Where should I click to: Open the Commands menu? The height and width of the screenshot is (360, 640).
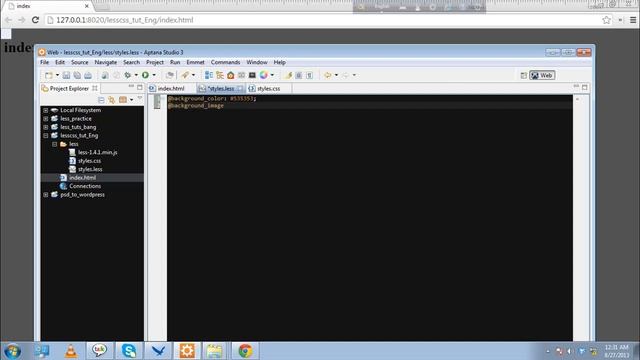[225, 62]
